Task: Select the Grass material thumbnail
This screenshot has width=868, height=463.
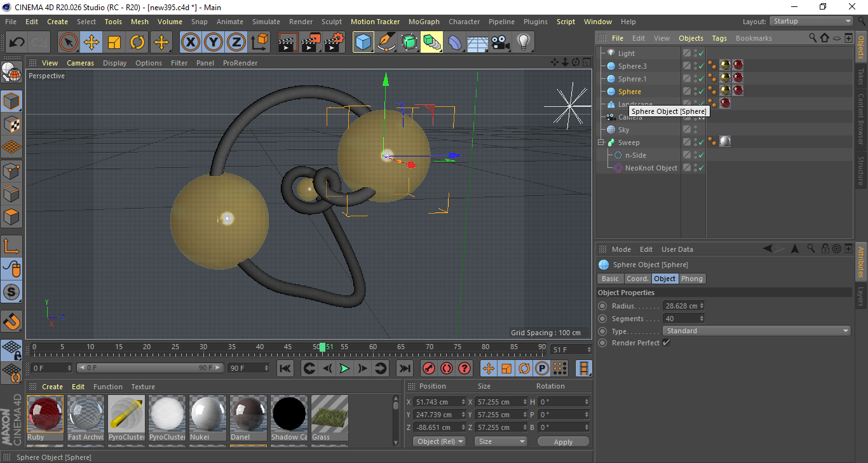Action: (330, 418)
